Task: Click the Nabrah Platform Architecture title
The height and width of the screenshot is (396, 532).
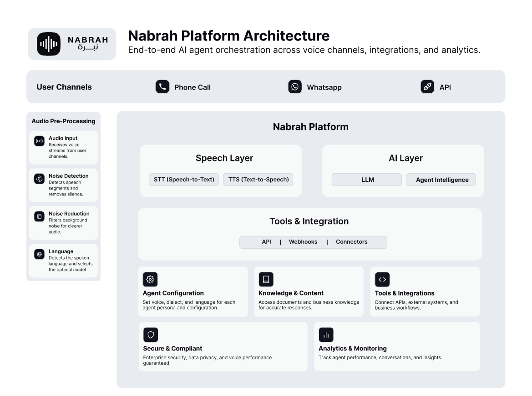Action: [228, 35]
